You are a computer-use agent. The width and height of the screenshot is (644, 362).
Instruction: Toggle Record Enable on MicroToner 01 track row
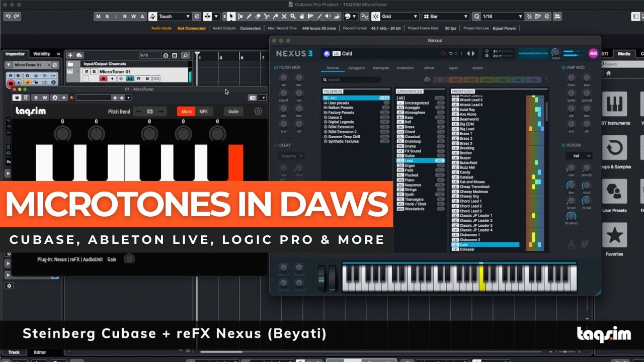(x=104, y=78)
